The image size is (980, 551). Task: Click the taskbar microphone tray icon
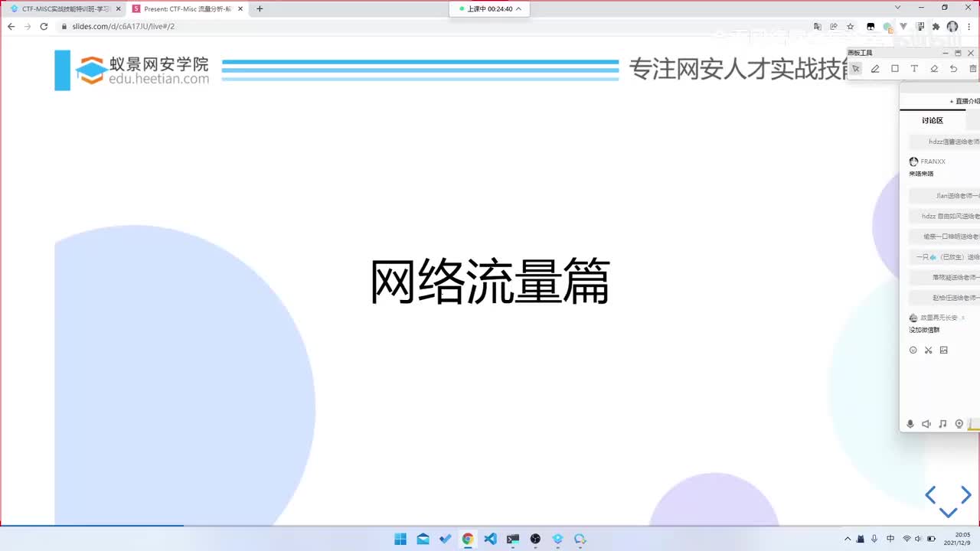tap(875, 539)
